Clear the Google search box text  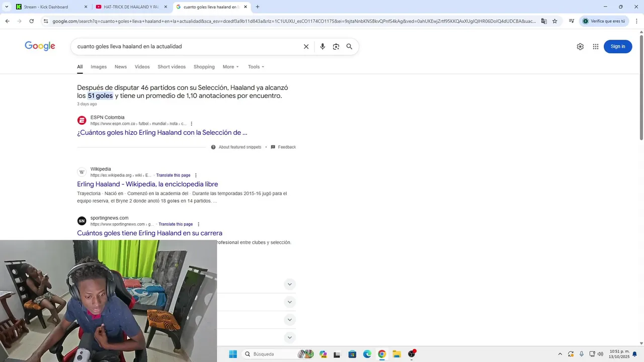(x=306, y=46)
